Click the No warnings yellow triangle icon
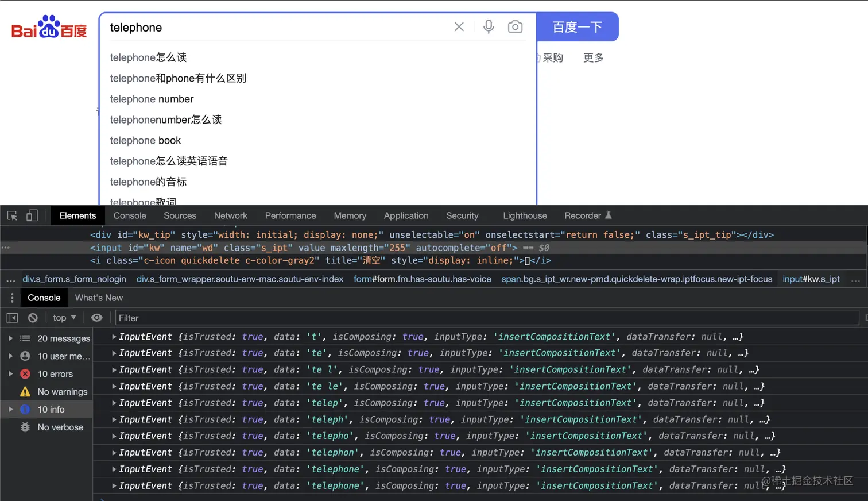Viewport: 868px width, 501px height. click(x=25, y=392)
